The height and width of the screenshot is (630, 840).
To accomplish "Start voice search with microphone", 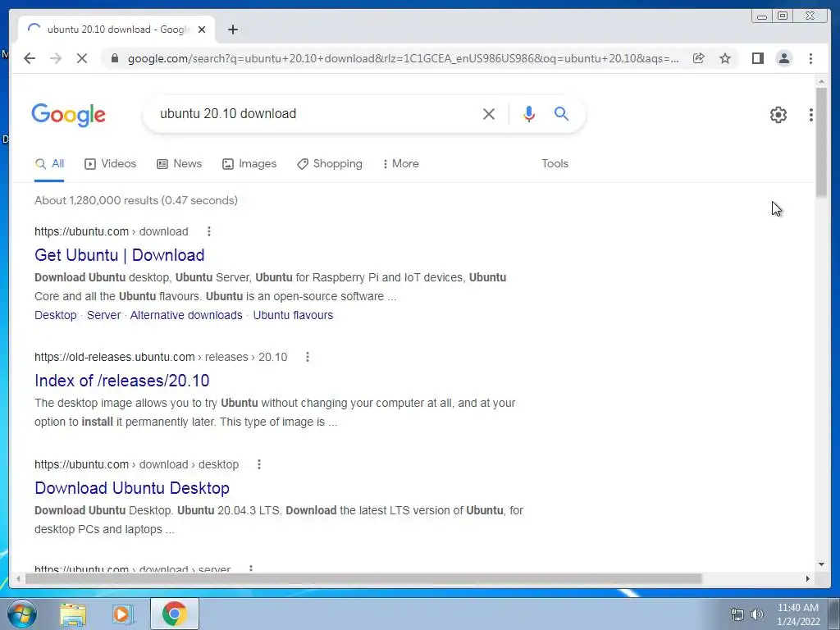I will [529, 113].
